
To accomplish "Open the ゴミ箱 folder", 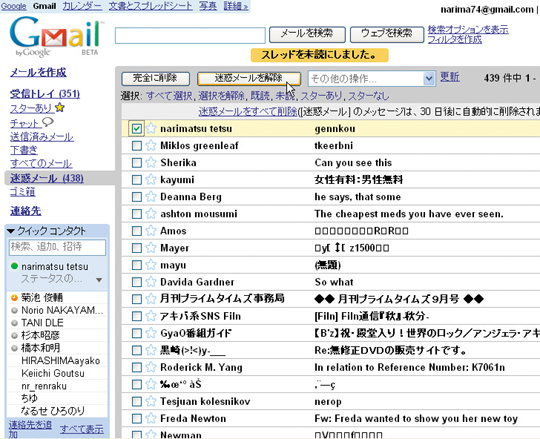I will pyautogui.click(x=22, y=191).
